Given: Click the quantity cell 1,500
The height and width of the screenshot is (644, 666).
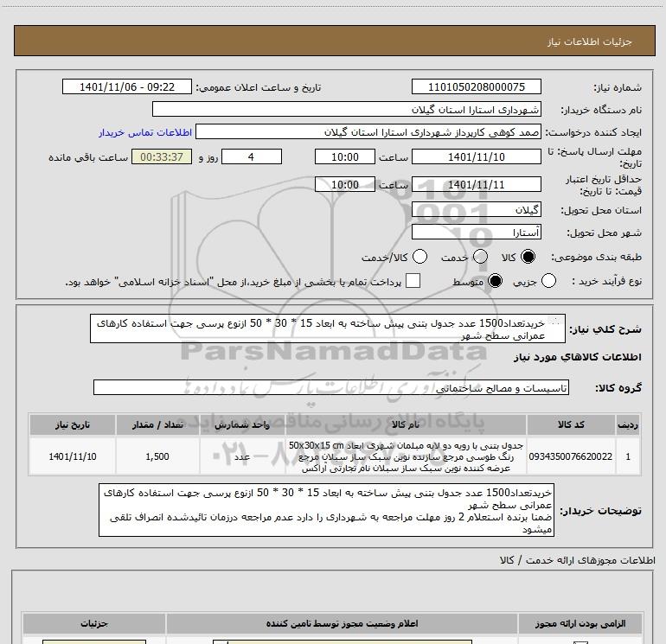Looking at the screenshot, I should (157, 456).
